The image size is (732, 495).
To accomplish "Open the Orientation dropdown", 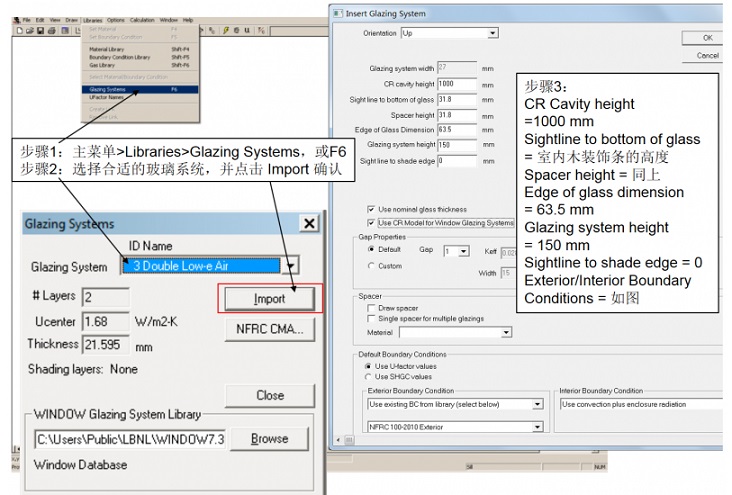I will pos(492,33).
